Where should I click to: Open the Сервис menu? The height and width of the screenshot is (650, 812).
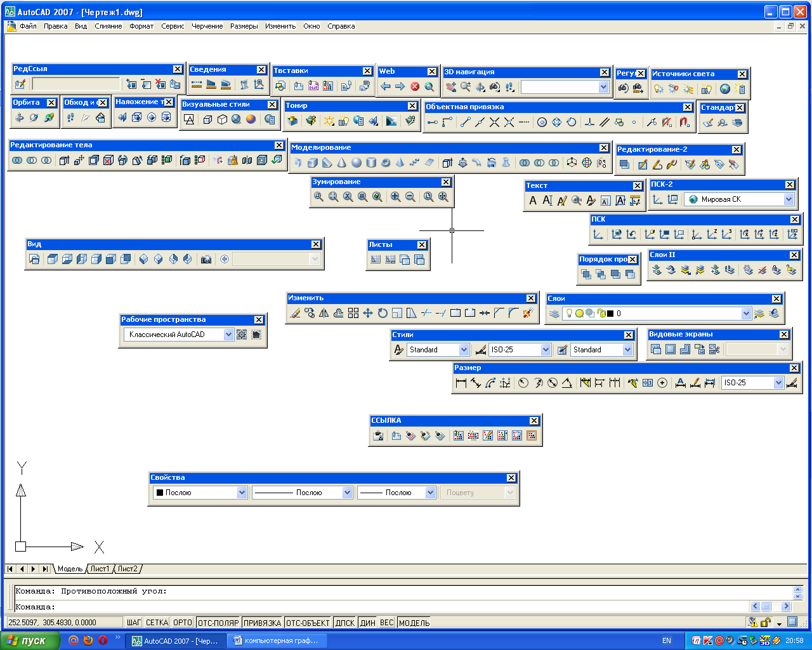tap(173, 26)
